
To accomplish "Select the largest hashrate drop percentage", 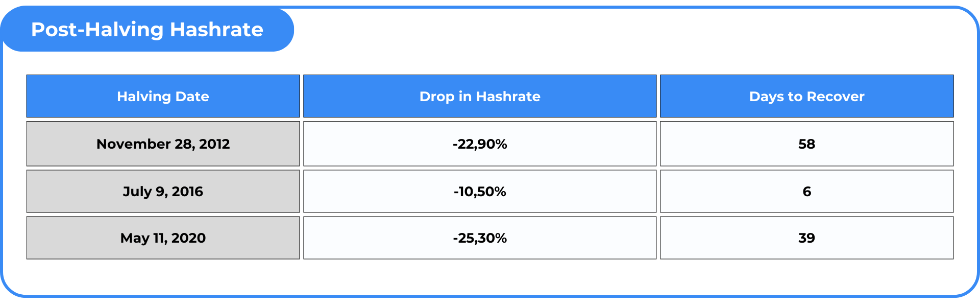I will (x=480, y=238).
